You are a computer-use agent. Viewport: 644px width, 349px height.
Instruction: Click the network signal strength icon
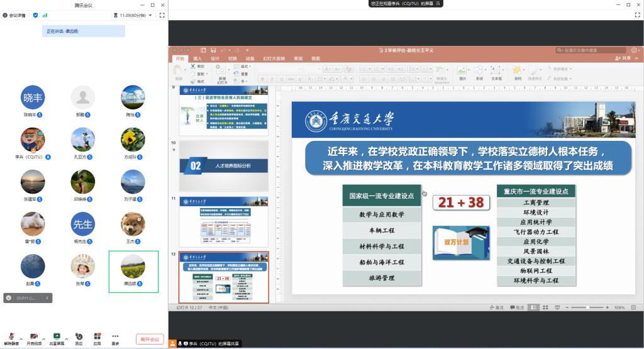[x=45, y=15]
